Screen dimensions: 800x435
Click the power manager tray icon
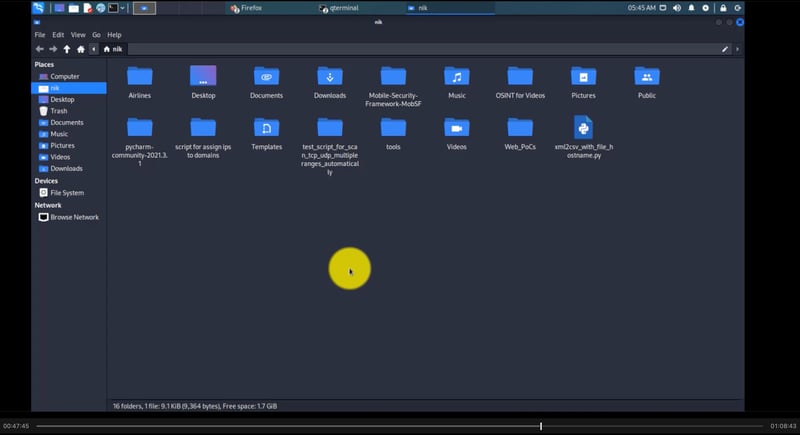coord(706,8)
